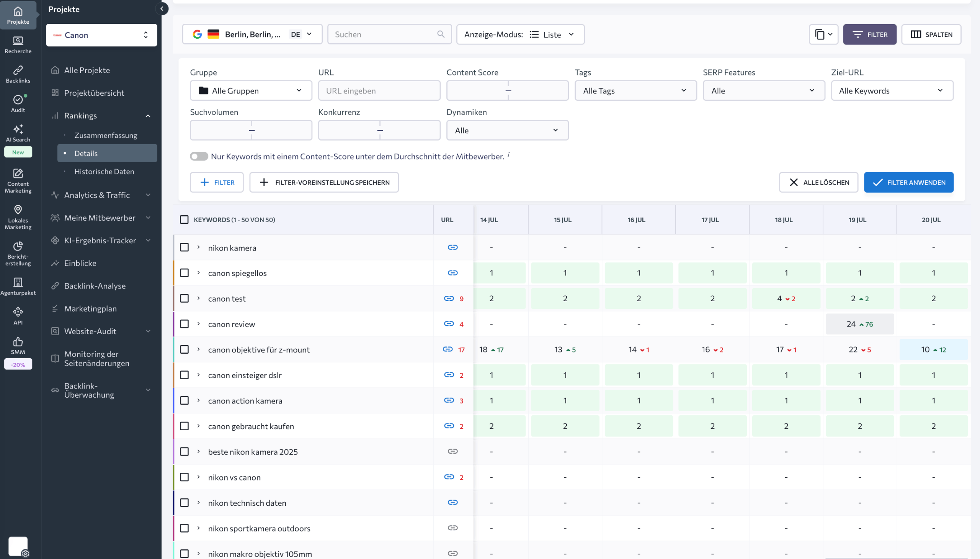Open URL link icon for nikon vs canon

point(449,477)
